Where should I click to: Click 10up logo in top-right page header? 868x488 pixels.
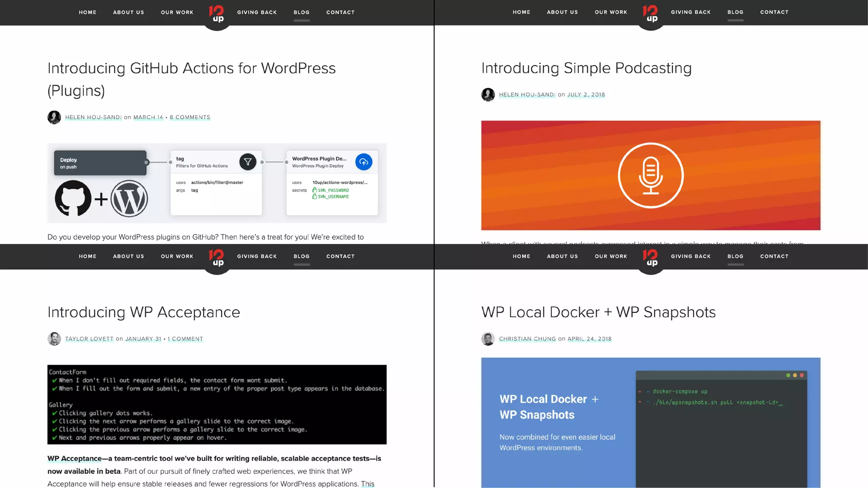(x=651, y=14)
